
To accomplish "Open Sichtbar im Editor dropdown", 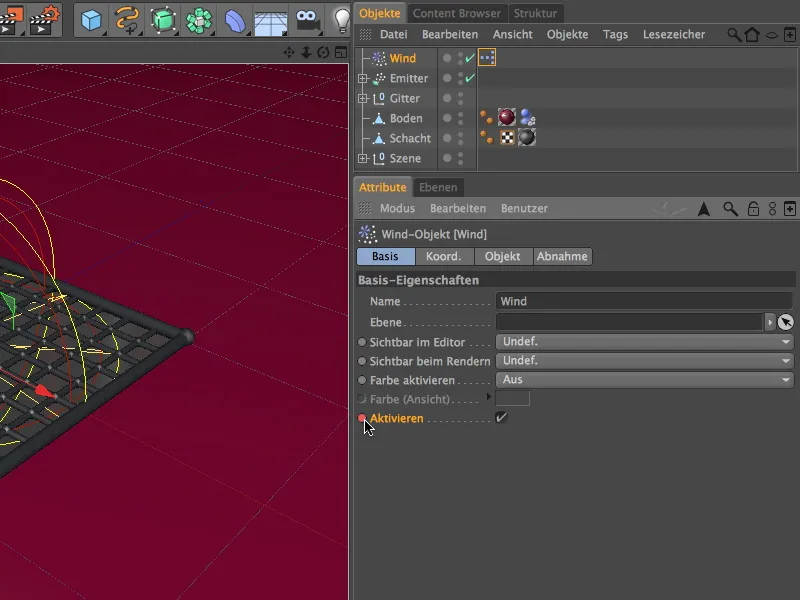I will tap(645, 342).
